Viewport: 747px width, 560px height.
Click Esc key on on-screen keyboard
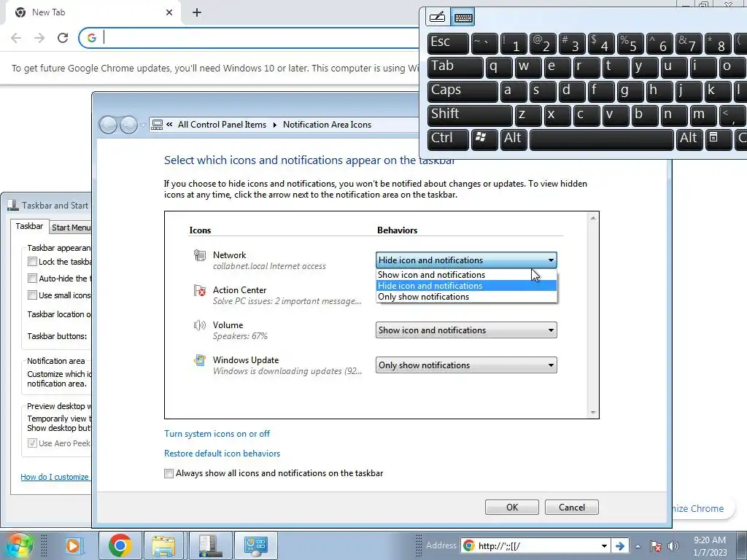(x=448, y=43)
